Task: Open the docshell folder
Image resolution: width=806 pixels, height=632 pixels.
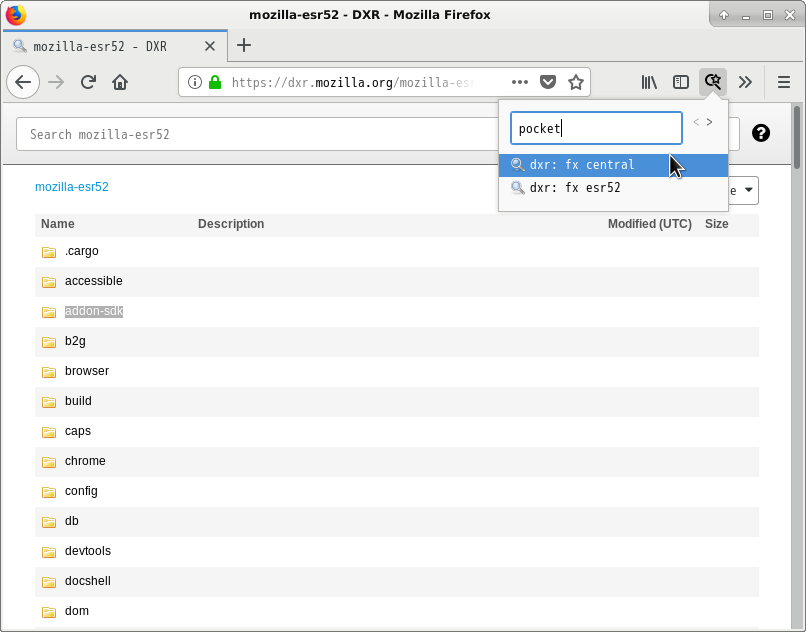Action: [x=88, y=581]
